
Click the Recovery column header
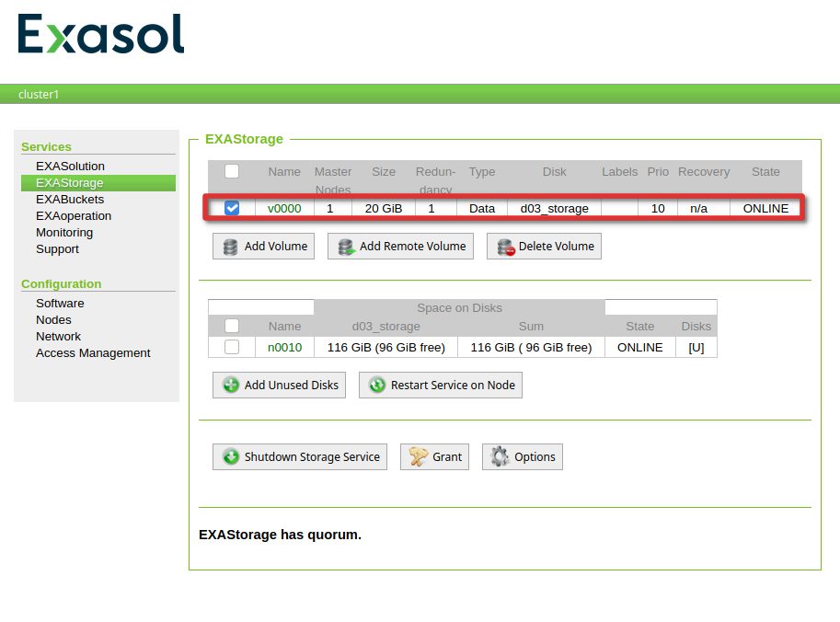point(704,172)
